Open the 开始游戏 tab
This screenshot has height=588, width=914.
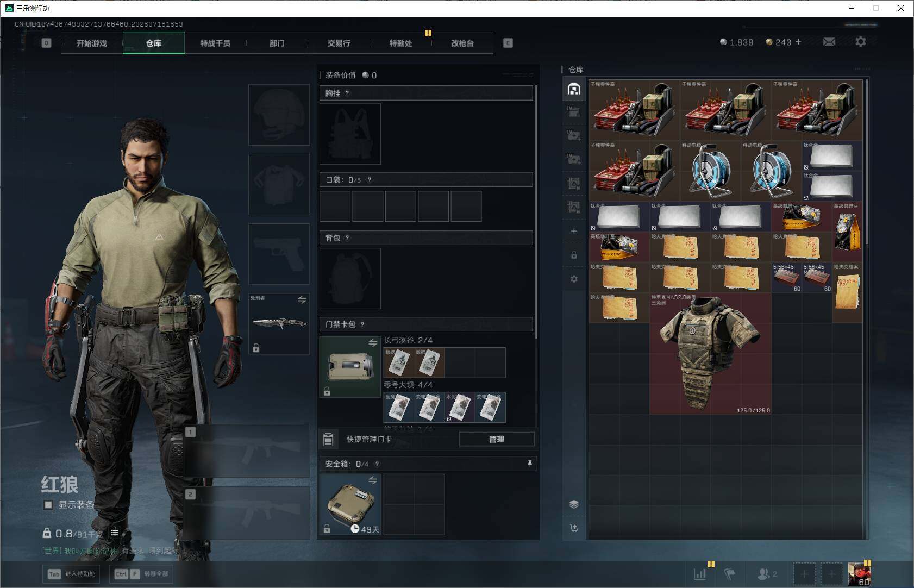92,43
